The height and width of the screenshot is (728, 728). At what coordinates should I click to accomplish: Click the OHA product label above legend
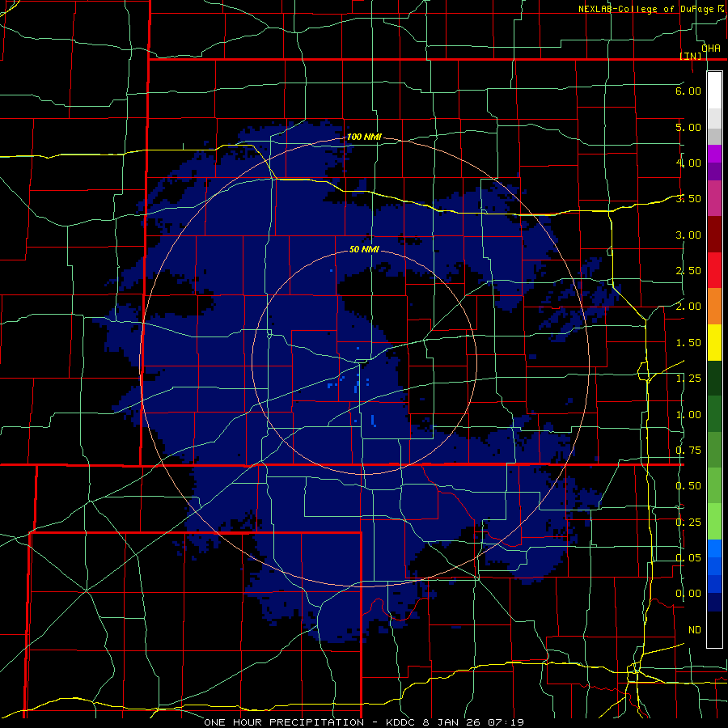click(711, 49)
